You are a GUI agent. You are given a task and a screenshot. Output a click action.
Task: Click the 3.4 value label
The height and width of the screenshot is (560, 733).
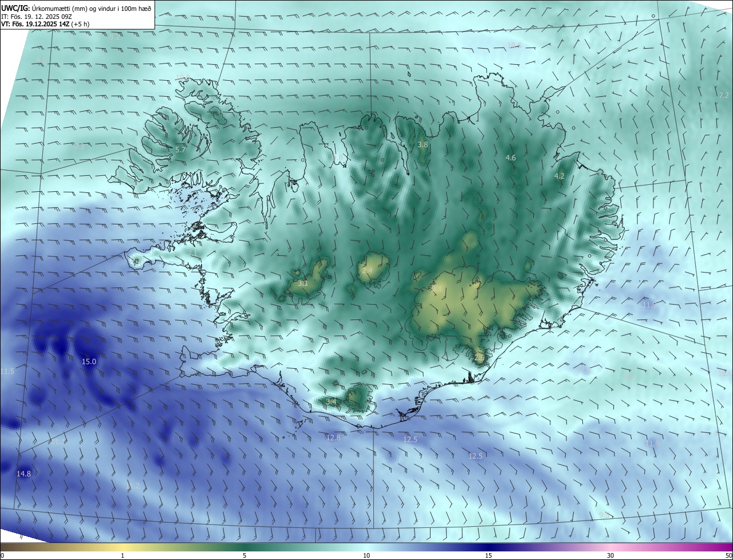coord(331,401)
